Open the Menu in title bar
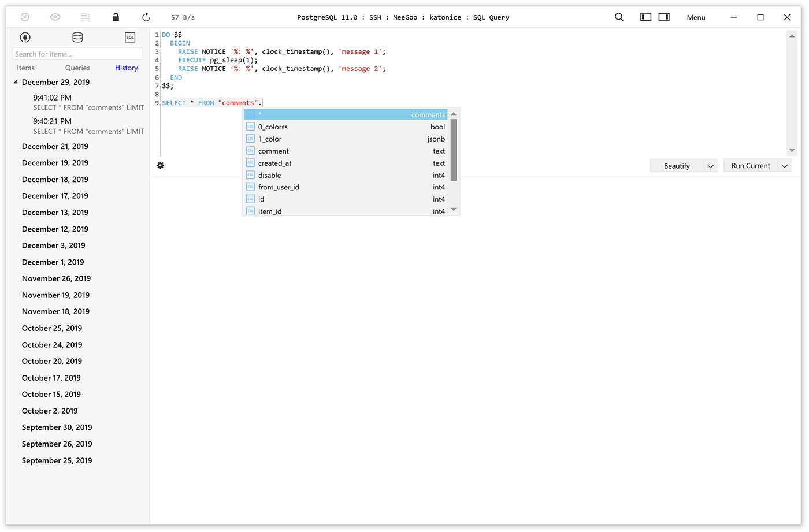Viewport: 809px width, 532px height. 696,18
